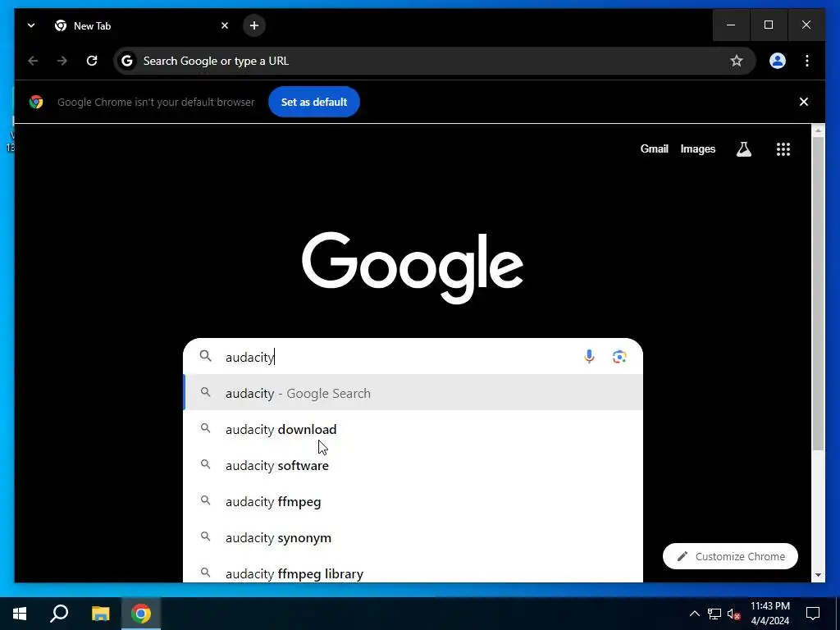Click the Chrome logo in the infobar

tap(36, 102)
